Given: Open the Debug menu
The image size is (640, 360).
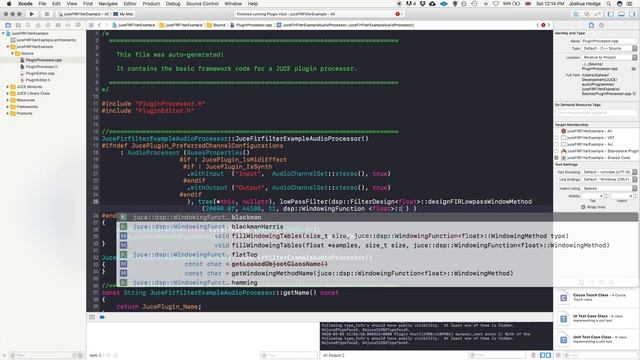Looking at the screenshot, I should (x=173, y=4).
